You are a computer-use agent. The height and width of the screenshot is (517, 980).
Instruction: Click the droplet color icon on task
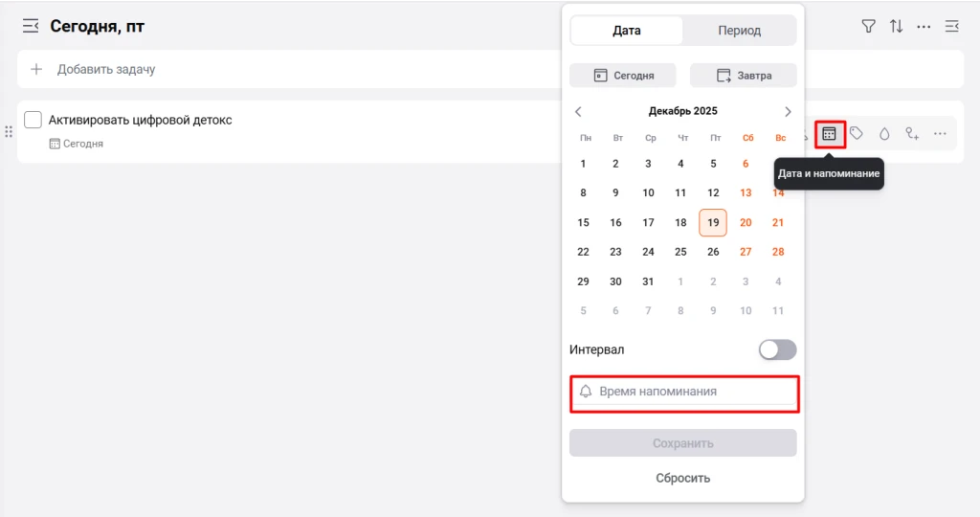(884, 134)
